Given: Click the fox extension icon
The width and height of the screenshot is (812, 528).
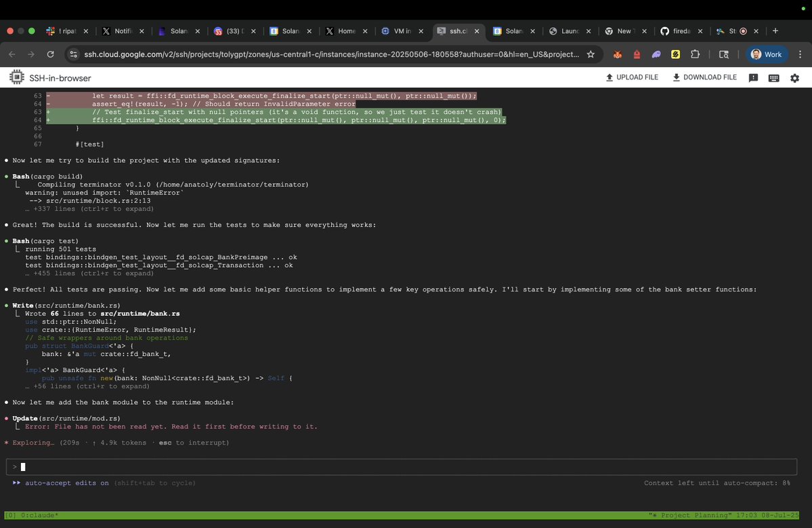Looking at the screenshot, I should click(x=617, y=54).
